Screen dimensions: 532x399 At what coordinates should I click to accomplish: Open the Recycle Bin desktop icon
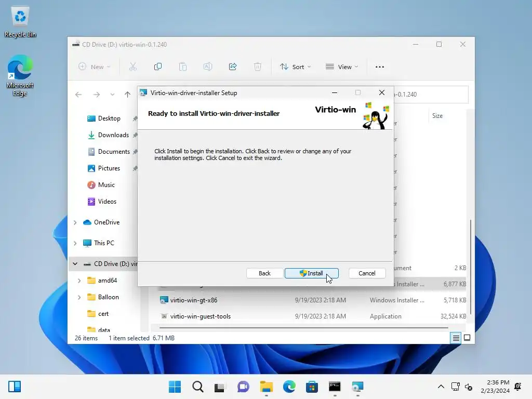click(20, 21)
